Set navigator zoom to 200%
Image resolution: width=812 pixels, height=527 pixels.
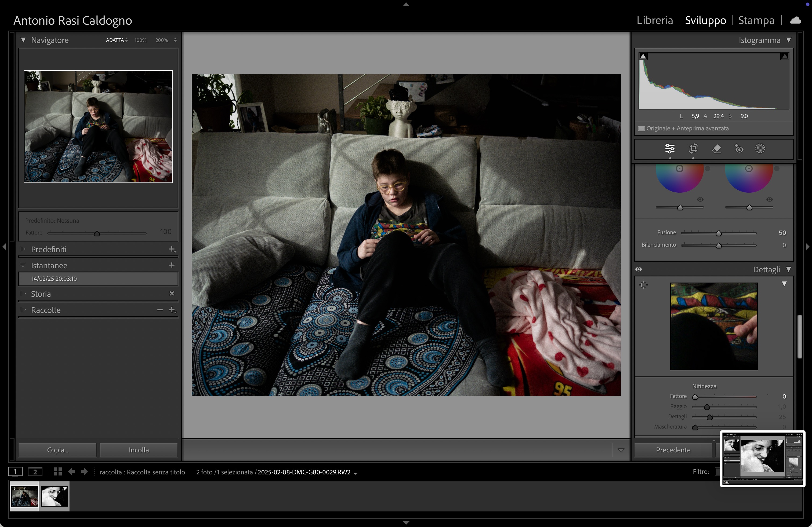click(x=162, y=40)
